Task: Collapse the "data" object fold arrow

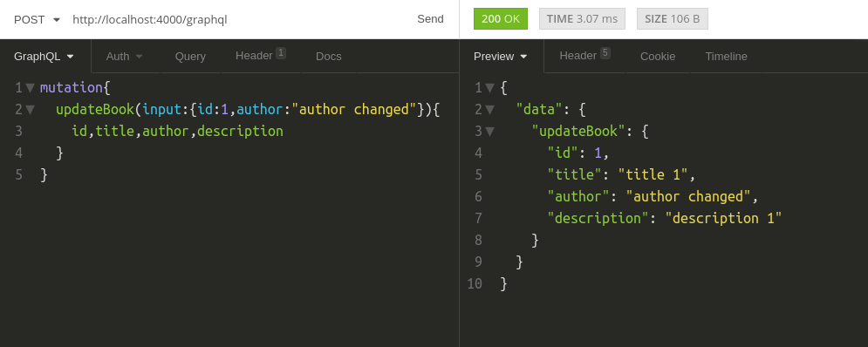Action: coord(489,110)
